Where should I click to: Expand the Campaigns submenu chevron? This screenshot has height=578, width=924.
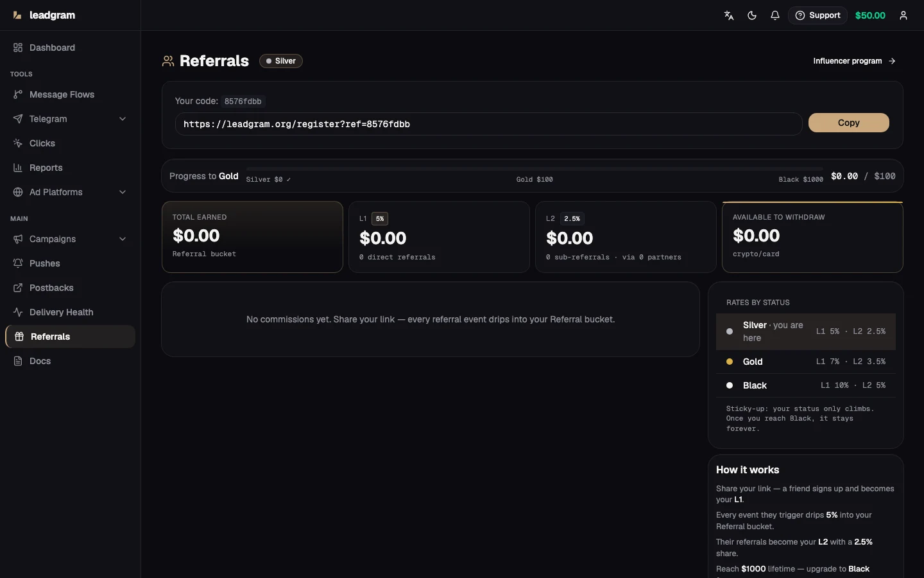(123, 239)
